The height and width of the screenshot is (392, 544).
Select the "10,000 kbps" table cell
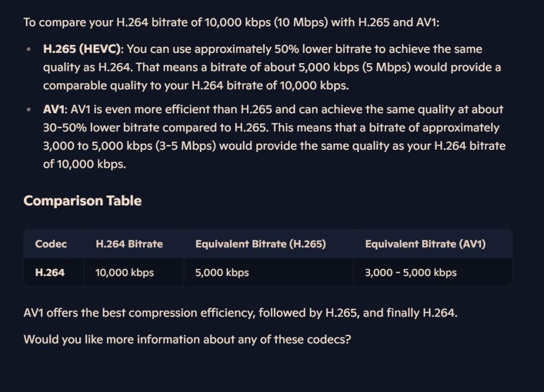coord(125,272)
